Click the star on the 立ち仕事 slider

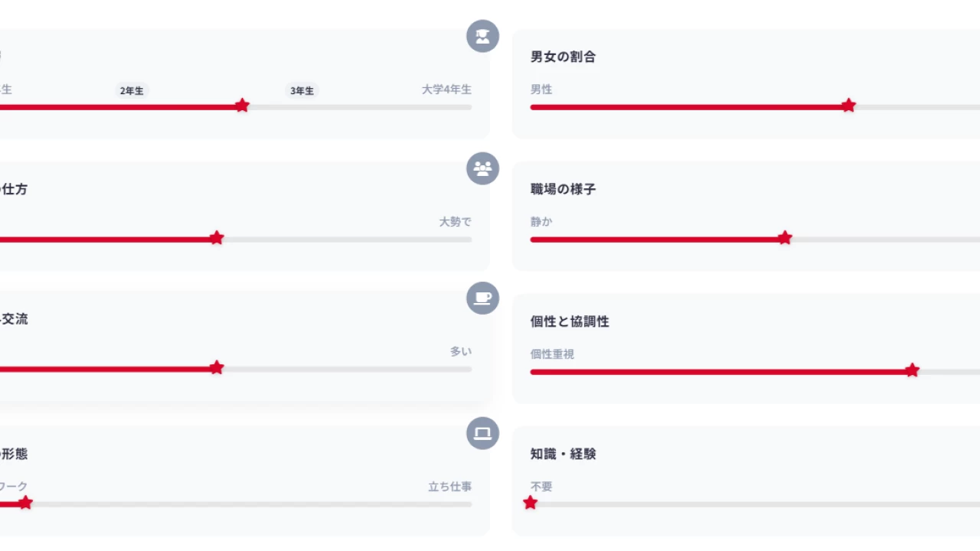click(x=25, y=503)
